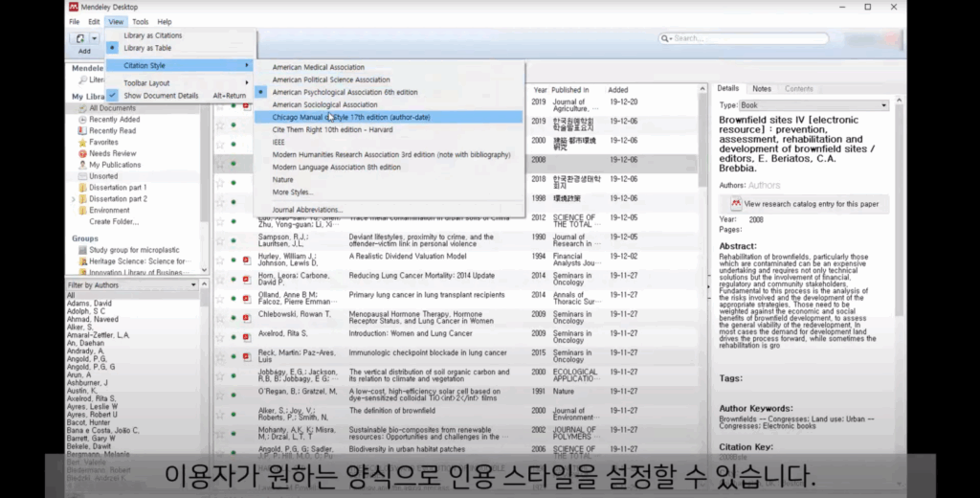
Task: Click Create Folder... in My Library
Action: (114, 221)
